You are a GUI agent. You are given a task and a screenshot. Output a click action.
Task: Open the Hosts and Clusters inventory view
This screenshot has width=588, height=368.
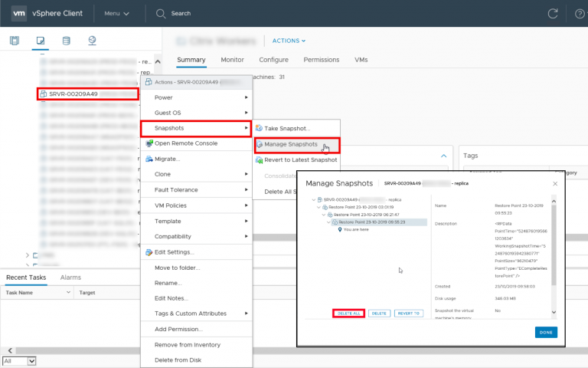click(x=15, y=41)
